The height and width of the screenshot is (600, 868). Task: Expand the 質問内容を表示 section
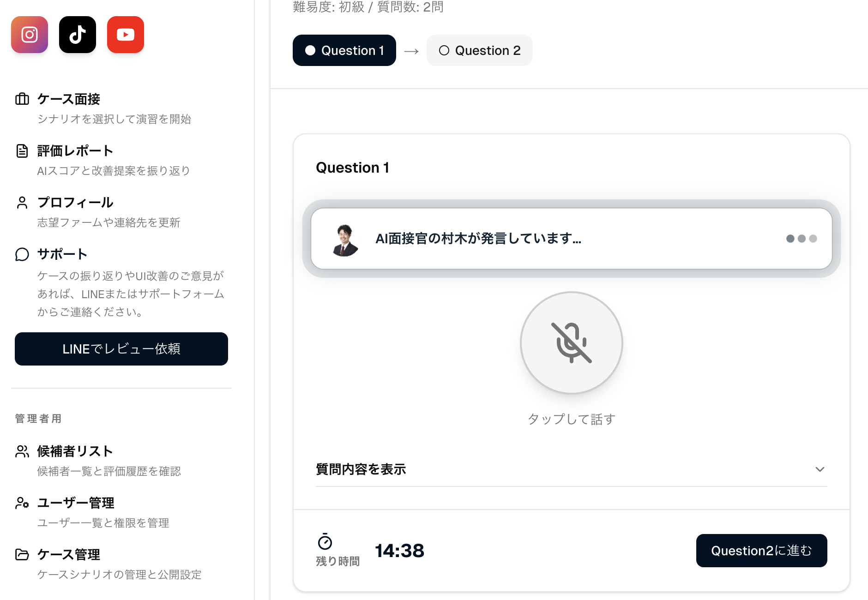361,469
